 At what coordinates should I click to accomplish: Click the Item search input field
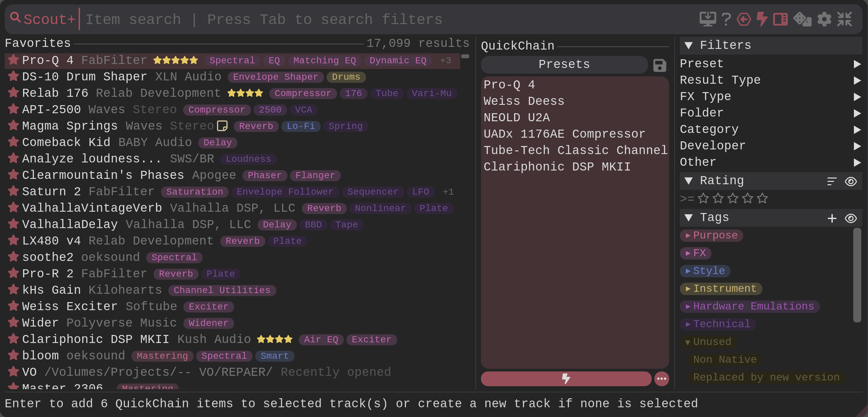263,19
